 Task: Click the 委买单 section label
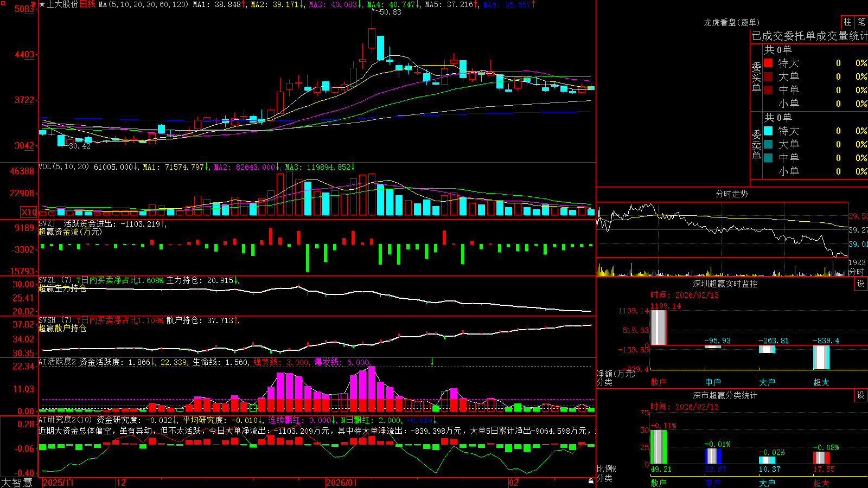[x=756, y=77]
